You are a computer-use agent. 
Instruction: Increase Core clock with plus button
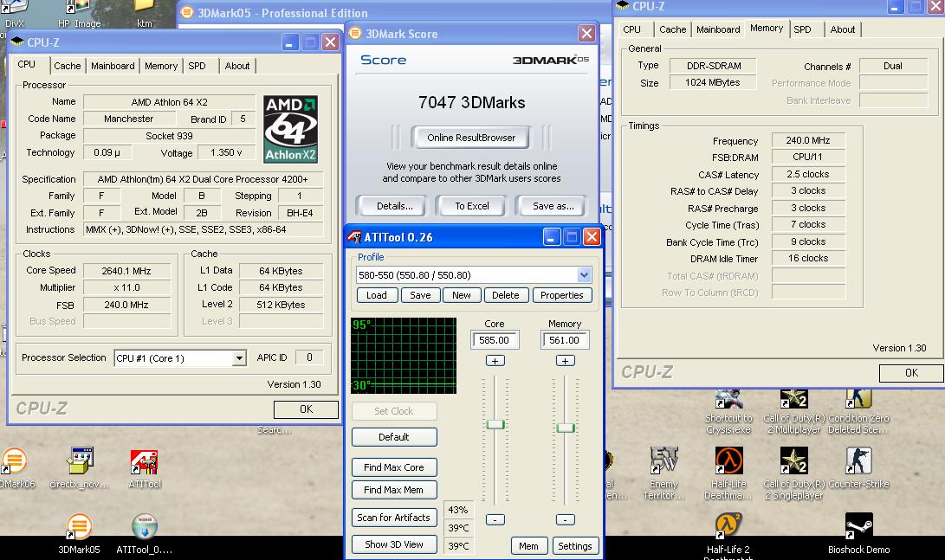495,361
